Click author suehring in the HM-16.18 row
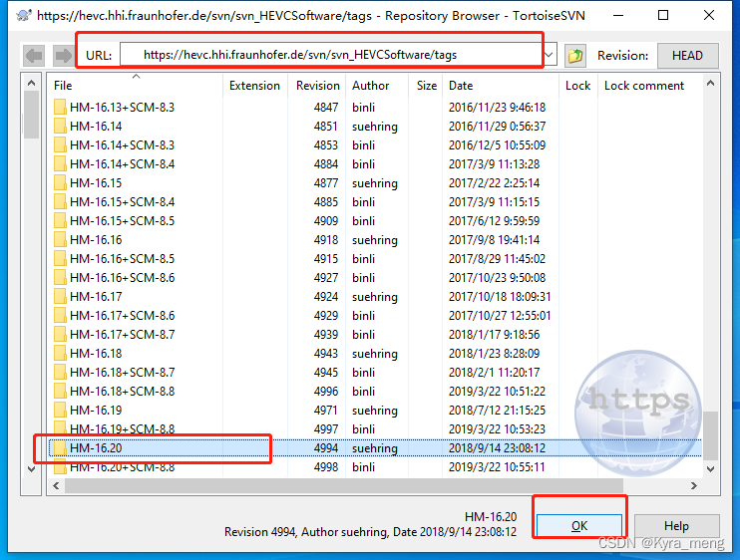Viewport: 740px width, 560px height. click(375, 354)
